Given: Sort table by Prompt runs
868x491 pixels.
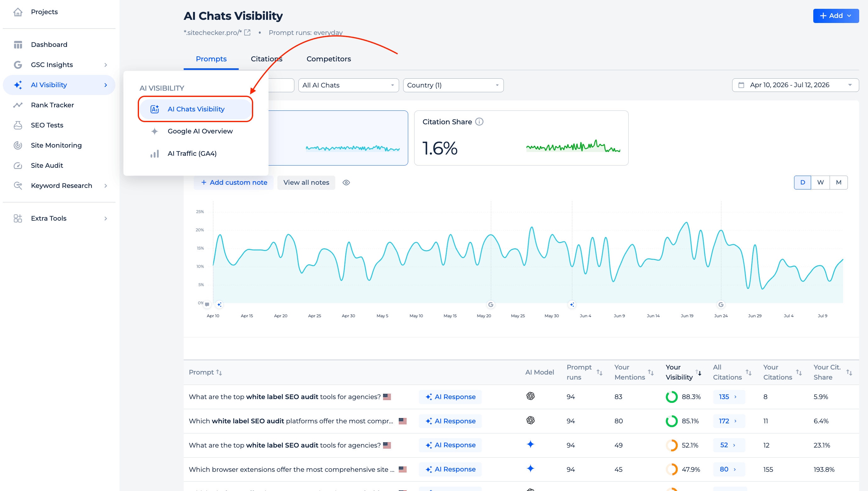Looking at the screenshot, I should pos(599,372).
